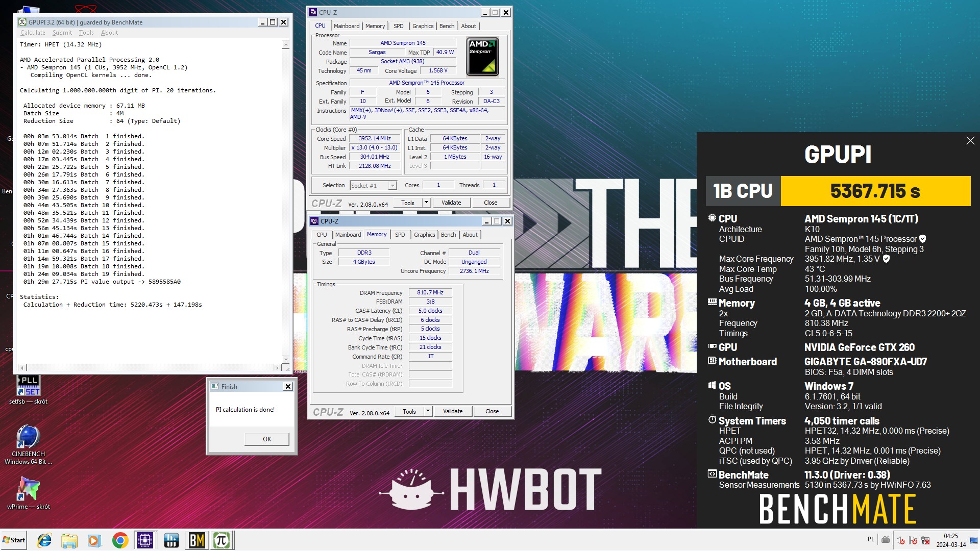Switch to Bench tab in top CPU-Z

click(447, 26)
